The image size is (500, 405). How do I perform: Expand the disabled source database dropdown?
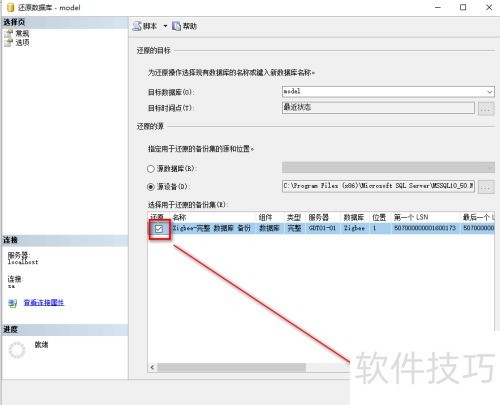click(490, 167)
